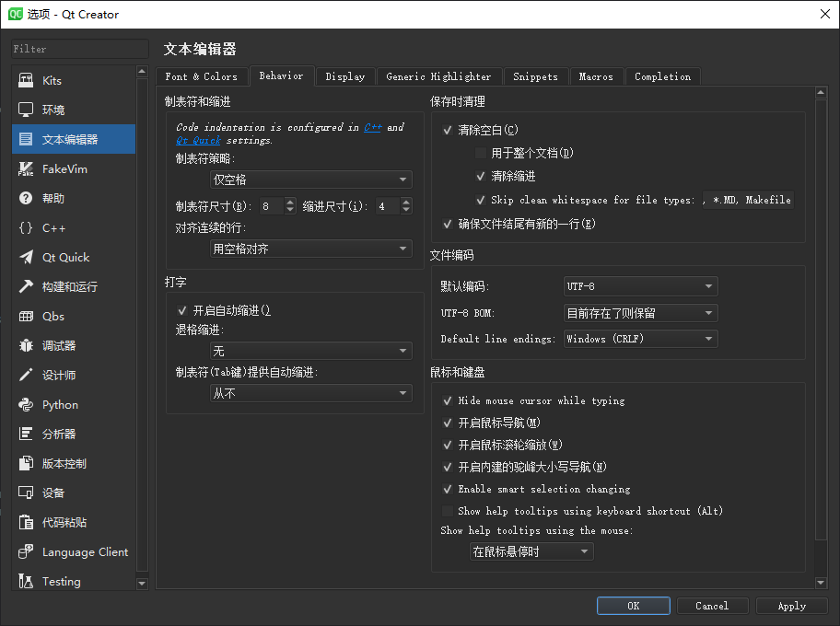Click the Kits icon in sidebar
The width and height of the screenshot is (840, 626).
(x=26, y=81)
